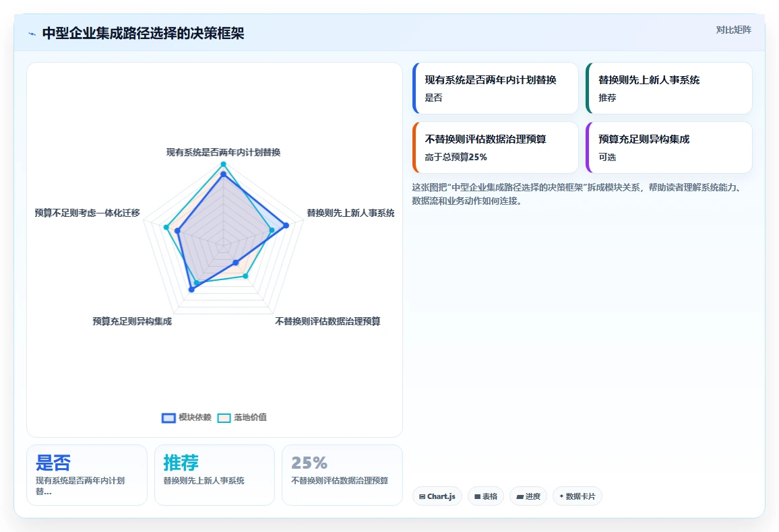
Task: Click the 推荐 stat card
Action: (x=214, y=475)
